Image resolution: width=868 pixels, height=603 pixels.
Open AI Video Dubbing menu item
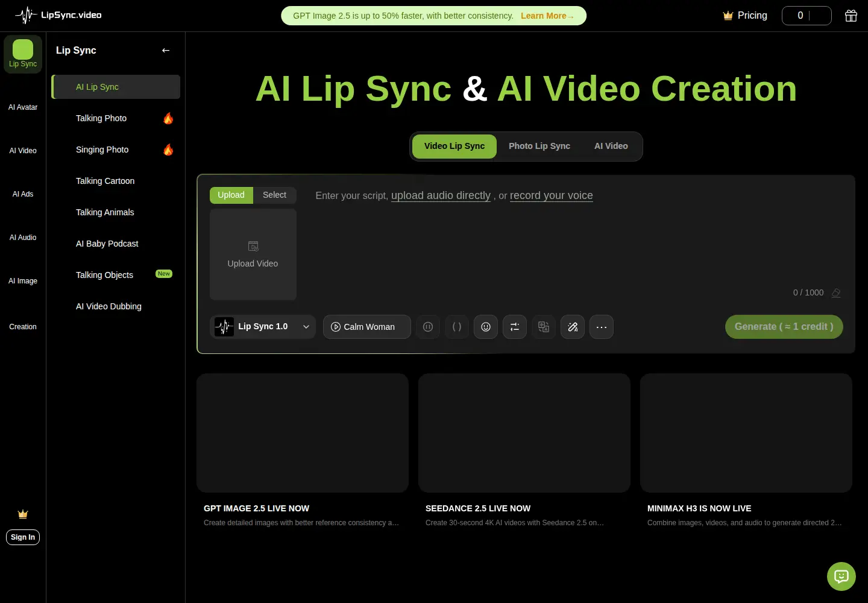pyautogui.click(x=116, y=306)
